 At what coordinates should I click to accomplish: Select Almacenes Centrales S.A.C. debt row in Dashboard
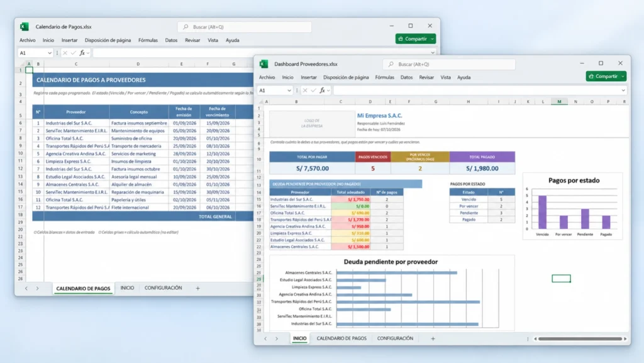[x=336, y=247]
